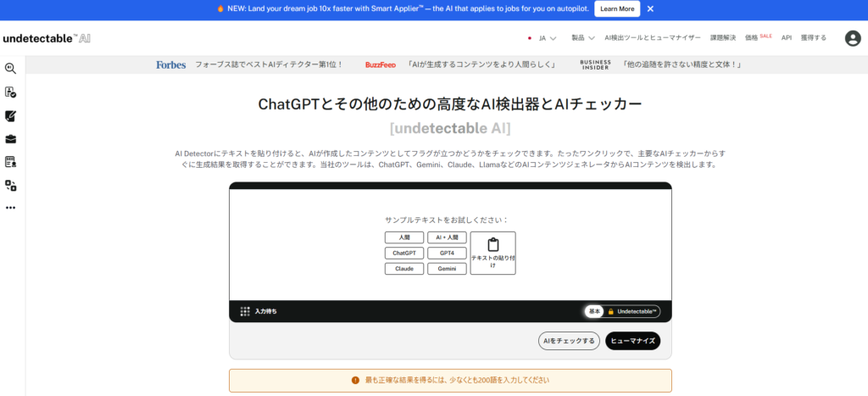
Task: Open the briefcase job tools sidebar icon
Action: click(x=10, y=139)
